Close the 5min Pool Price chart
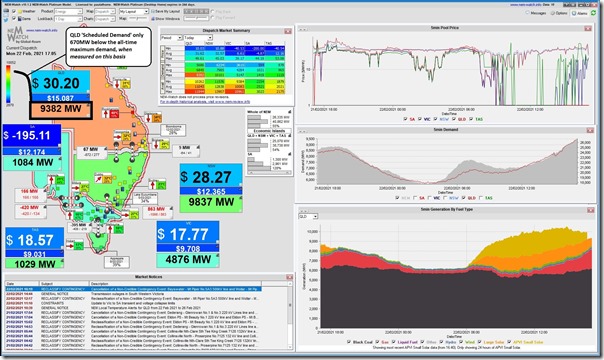 point(588,28)
